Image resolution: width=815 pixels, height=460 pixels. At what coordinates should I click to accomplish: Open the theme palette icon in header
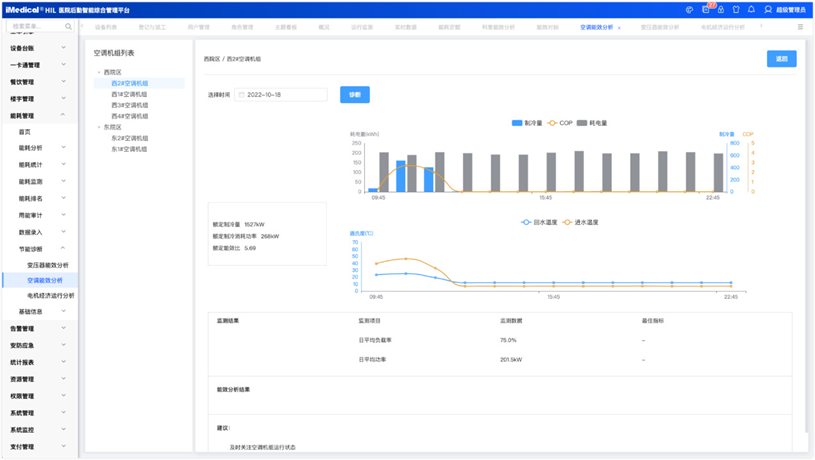point(689,9)
